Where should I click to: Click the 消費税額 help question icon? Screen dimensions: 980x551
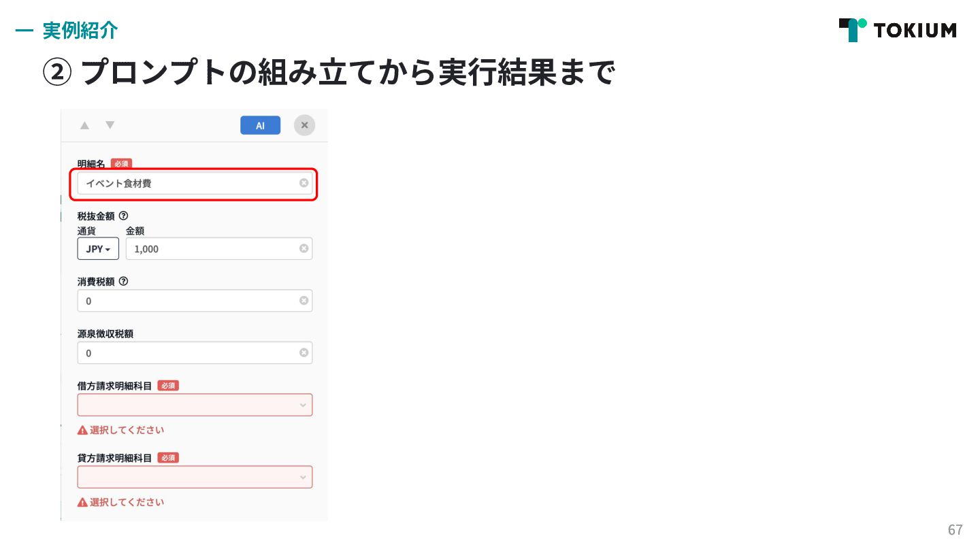click(x=123, y=281)
